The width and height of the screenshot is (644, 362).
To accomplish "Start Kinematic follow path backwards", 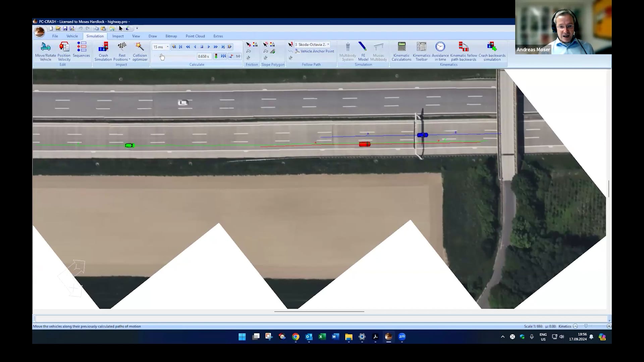I will (464, 51).
